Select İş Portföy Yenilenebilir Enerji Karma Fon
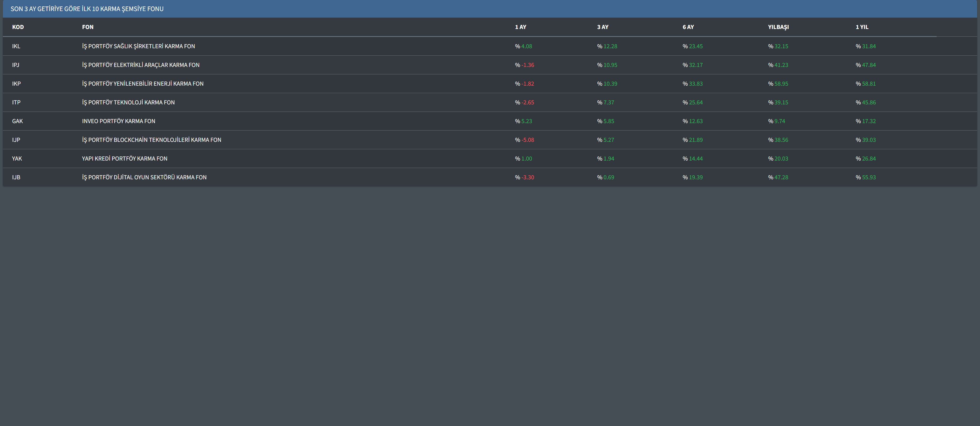The image size is (980, 426). point(143,83)
